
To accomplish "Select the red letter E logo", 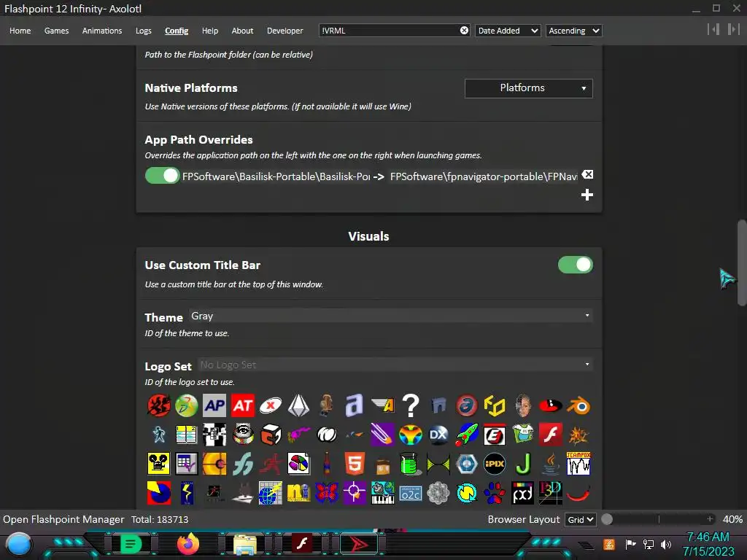I will [495, 435].
